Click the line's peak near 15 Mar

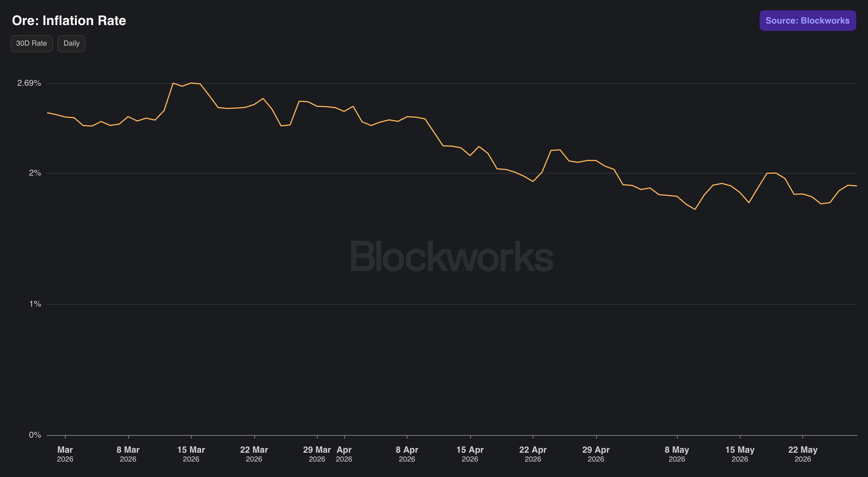tap(191, 83)
